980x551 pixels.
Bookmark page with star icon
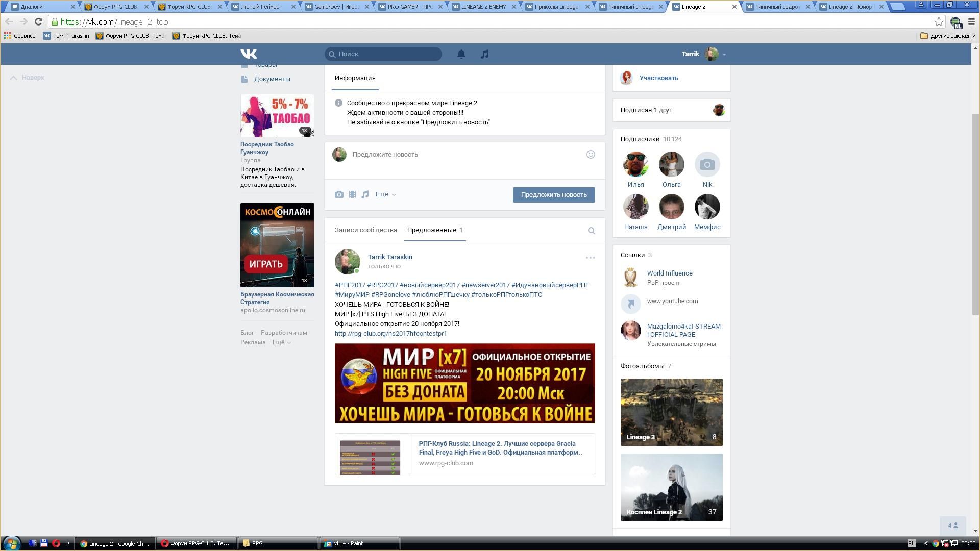[938, 22]
